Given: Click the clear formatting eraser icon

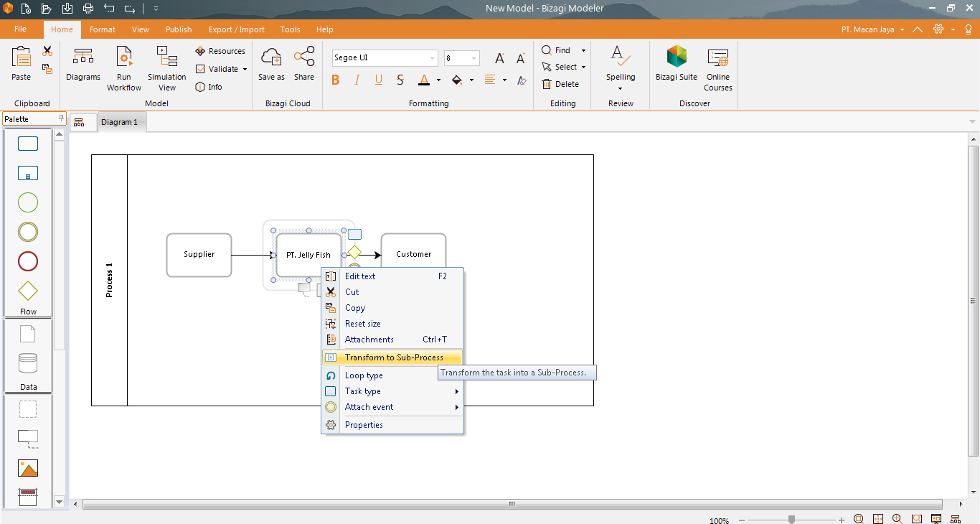Looking at the screenshot, I should pos(522,80).
